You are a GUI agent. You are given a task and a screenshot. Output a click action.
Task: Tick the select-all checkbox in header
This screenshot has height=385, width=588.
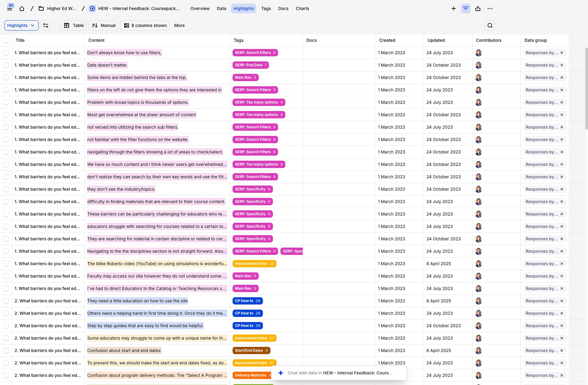(6, 40)
